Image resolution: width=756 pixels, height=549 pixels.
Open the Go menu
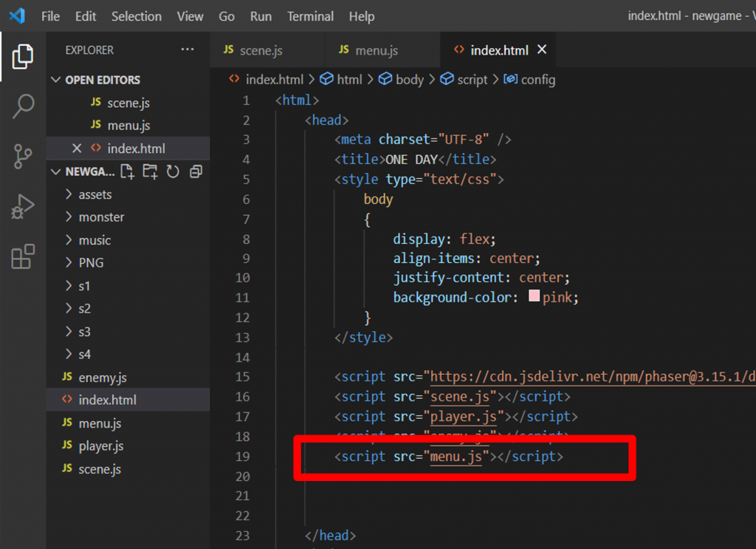tap(227, 16)
